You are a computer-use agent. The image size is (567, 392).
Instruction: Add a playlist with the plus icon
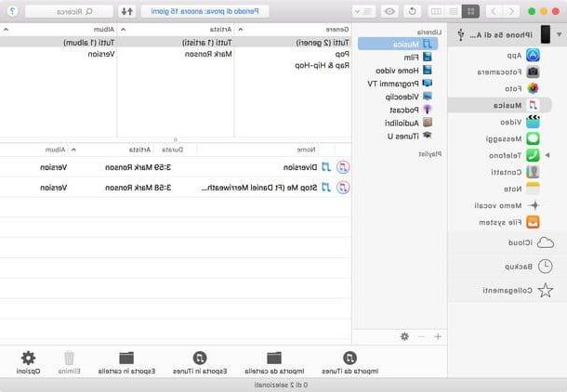click(x=438, y=336)
